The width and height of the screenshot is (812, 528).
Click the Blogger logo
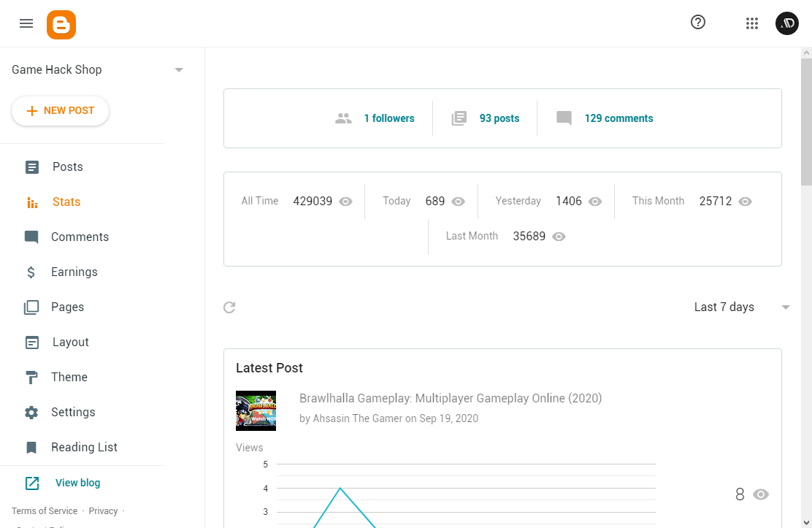pyautogui.click(x=61, y=24)
